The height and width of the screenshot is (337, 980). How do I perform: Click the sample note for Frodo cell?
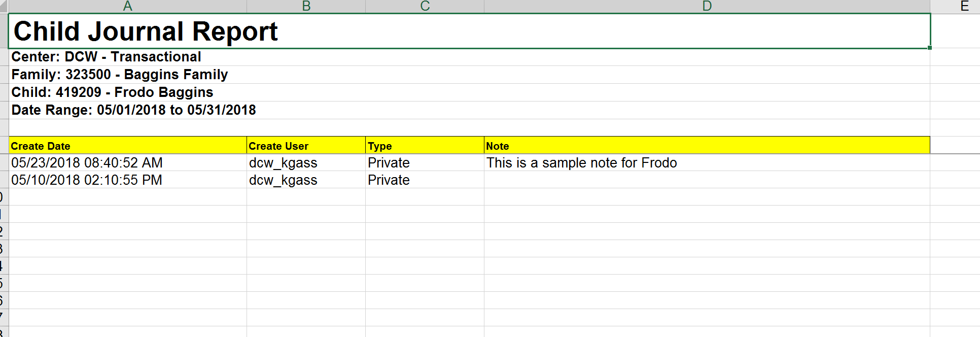click(581, 163)
